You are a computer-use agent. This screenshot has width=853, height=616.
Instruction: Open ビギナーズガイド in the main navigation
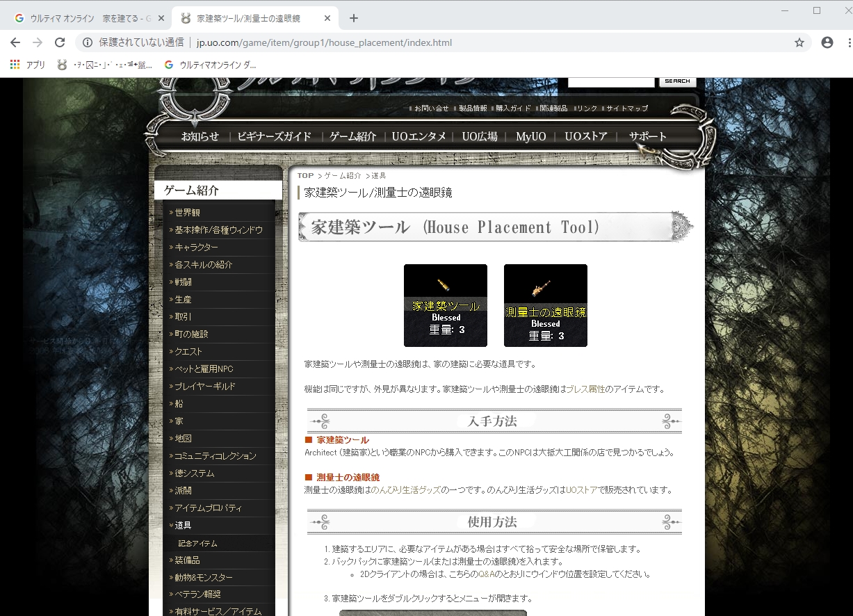[274, 136]
